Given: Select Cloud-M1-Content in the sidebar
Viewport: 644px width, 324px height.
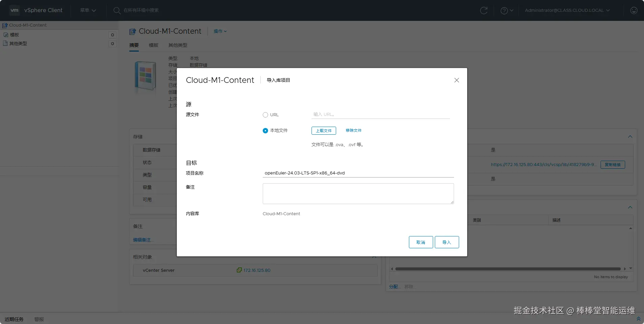Looking at the screenshot, I should [x=28, y=25].
